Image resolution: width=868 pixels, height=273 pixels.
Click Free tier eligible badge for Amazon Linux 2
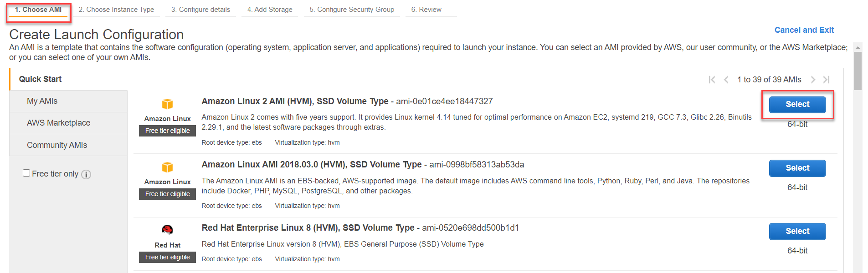168,131
